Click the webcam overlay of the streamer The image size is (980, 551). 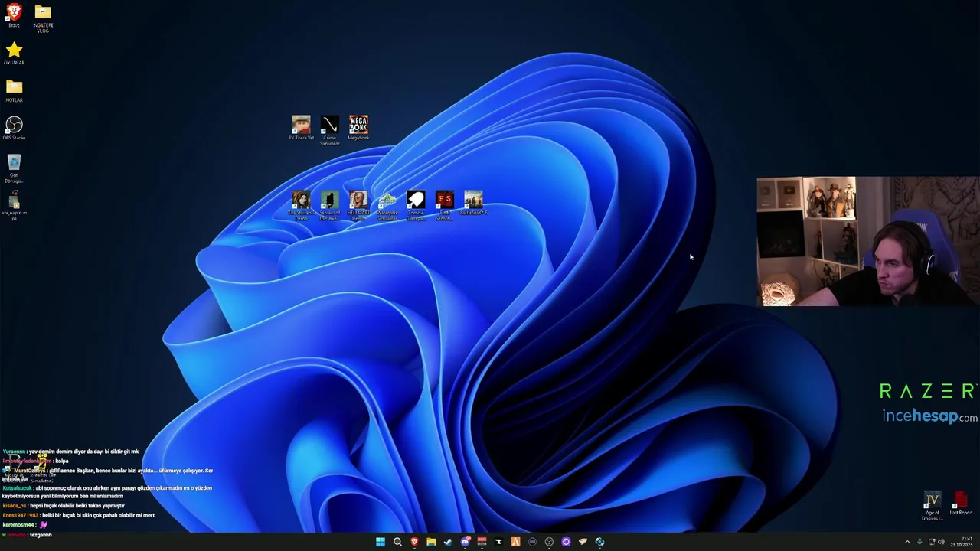point(868,242)
